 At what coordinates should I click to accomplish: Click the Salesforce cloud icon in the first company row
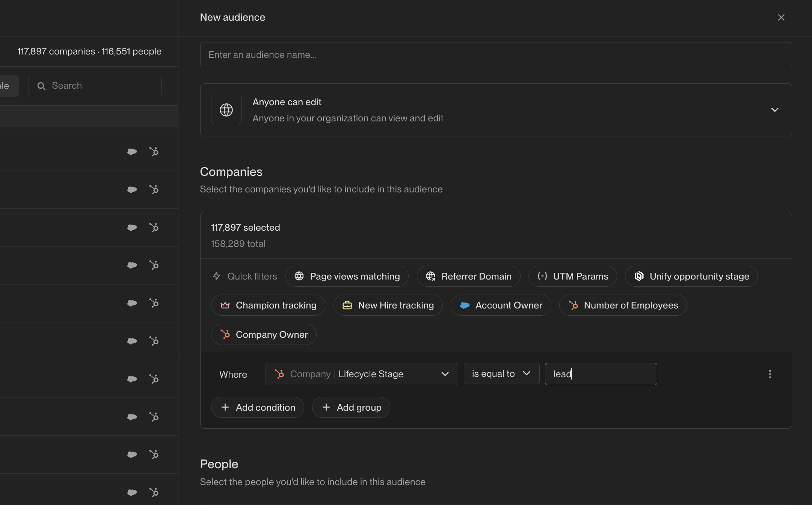click(x=132, y=152)
